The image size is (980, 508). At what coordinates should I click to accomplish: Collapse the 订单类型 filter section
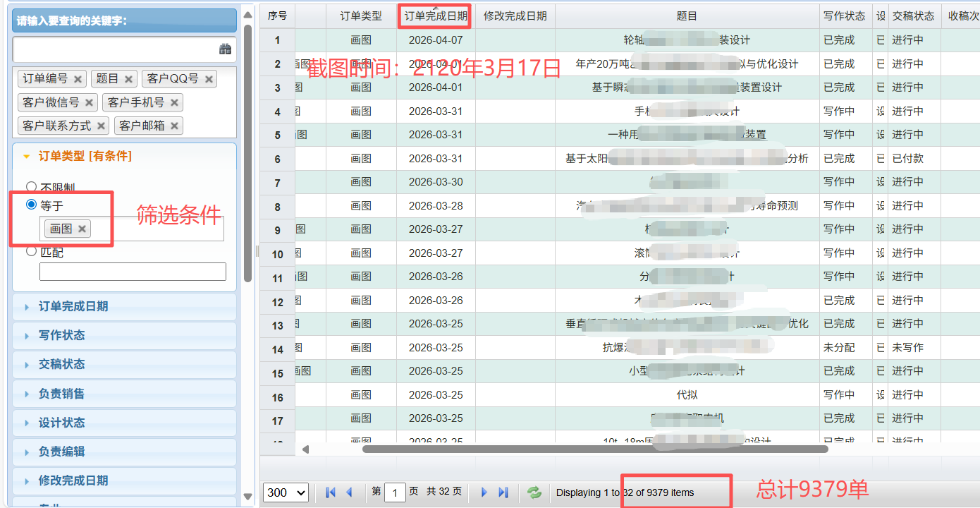[85, 157]
